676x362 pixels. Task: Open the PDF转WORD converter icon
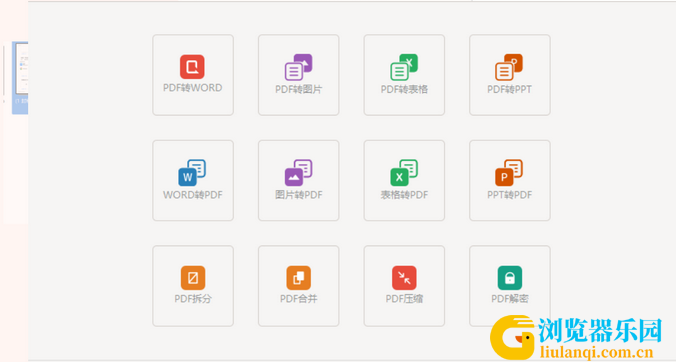point(192,67)
